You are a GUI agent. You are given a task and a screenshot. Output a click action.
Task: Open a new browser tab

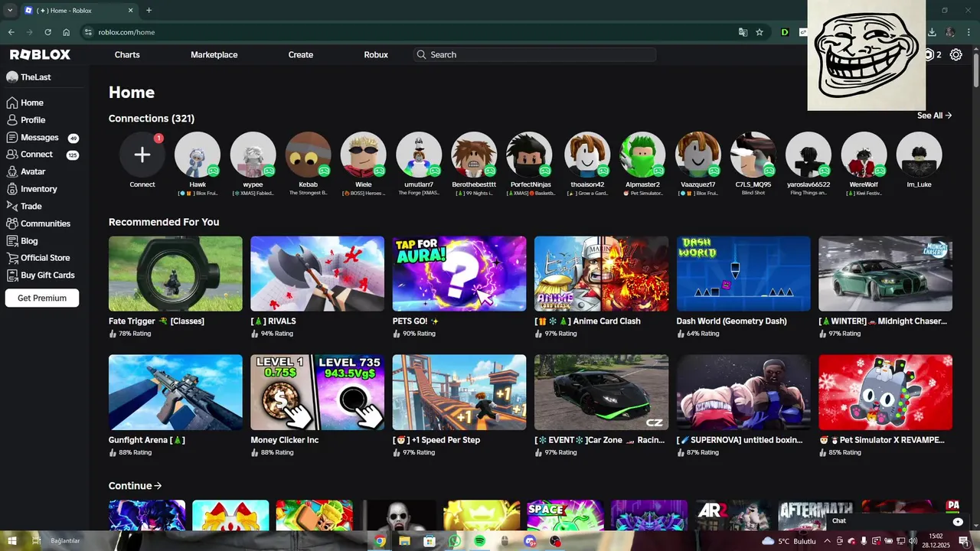[x=149, y=11]
